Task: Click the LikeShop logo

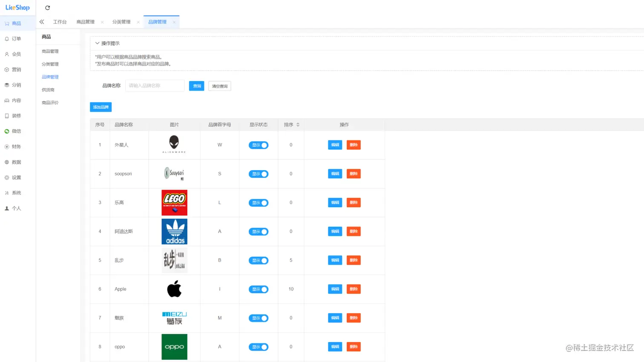Action: click(17, 8)
